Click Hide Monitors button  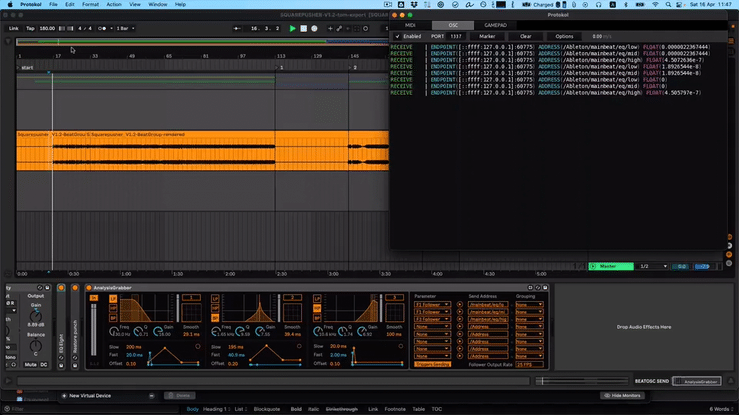tap(622, 396)
